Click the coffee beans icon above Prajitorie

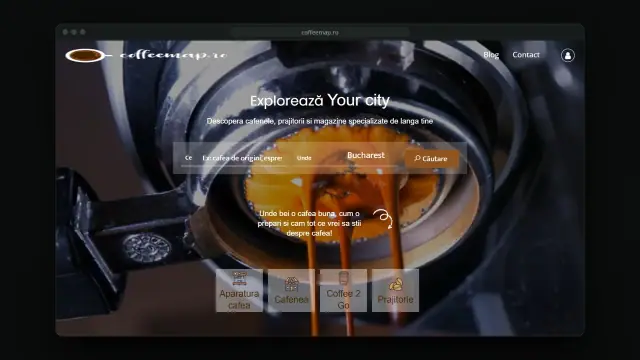tap(396, 284)
